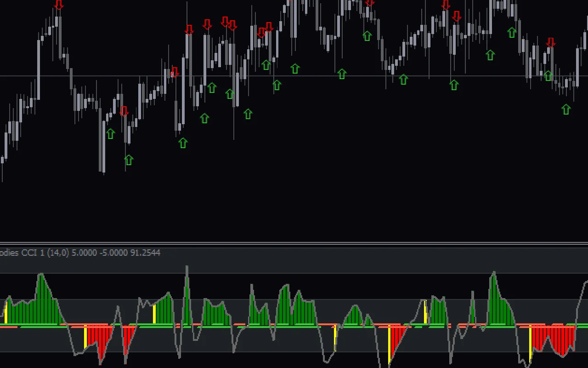Click the leftmost green up arrow

click(110, 134)
